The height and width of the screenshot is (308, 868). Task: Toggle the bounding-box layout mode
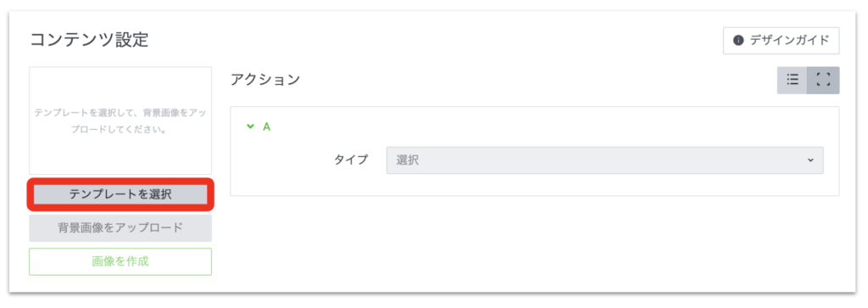point(824,81)
